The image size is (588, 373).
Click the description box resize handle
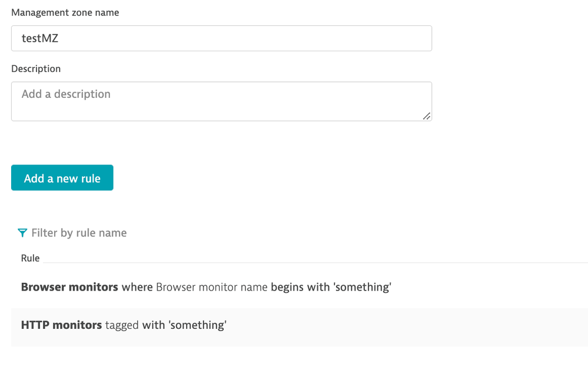tap(427, 116)
